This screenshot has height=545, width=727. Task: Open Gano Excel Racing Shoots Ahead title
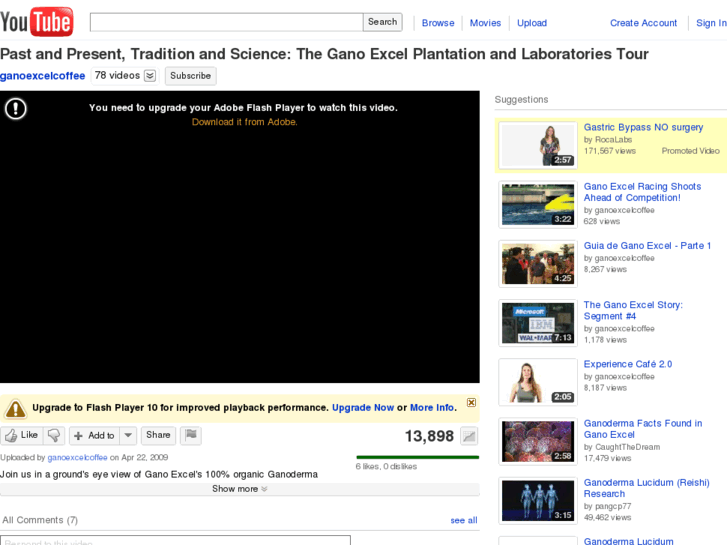(x=642, y=192)
